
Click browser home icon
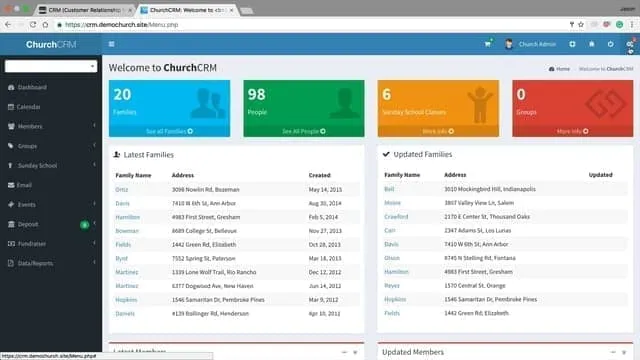point(45,24)
